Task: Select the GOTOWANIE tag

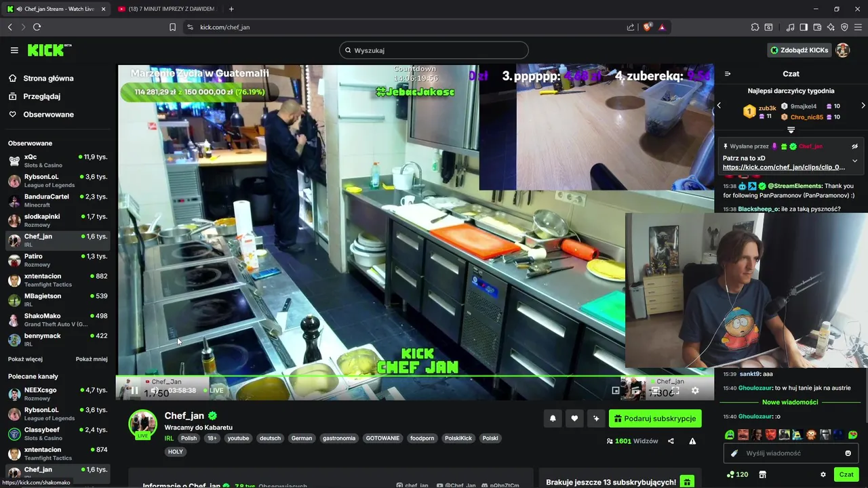Action: tap(383, 439)
